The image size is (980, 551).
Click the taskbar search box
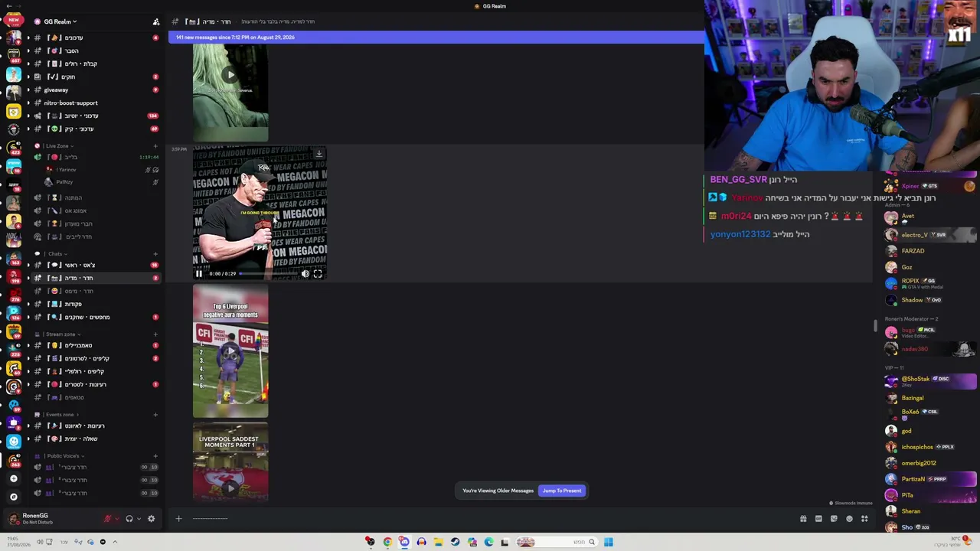pyautogui.click(x=557, y=542)
